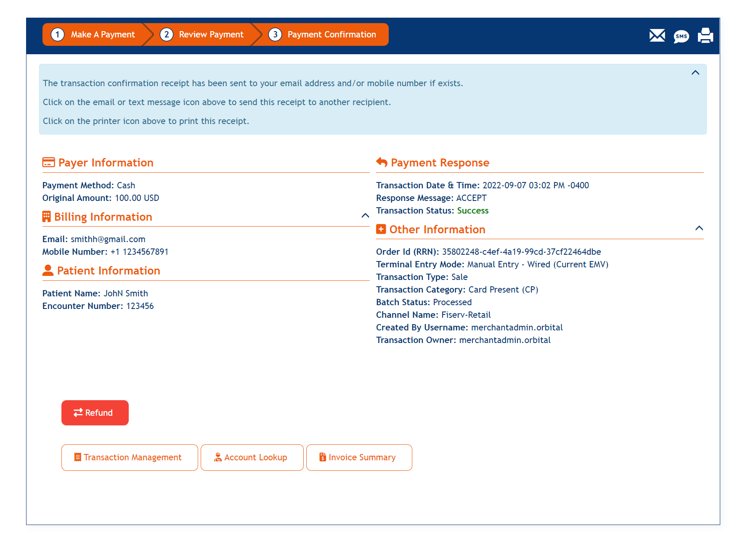Click the Refund button
The image size is (756, 541).
pos(95,412)
